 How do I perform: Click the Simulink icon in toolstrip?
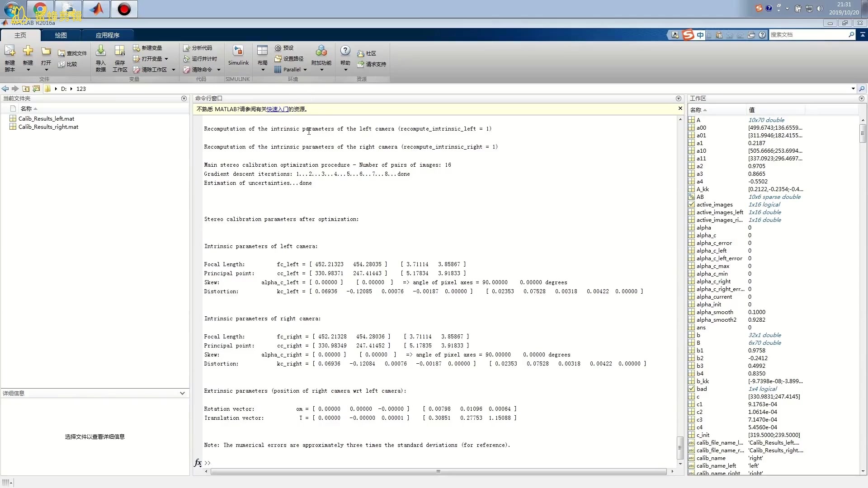click(x=238, y=51)
